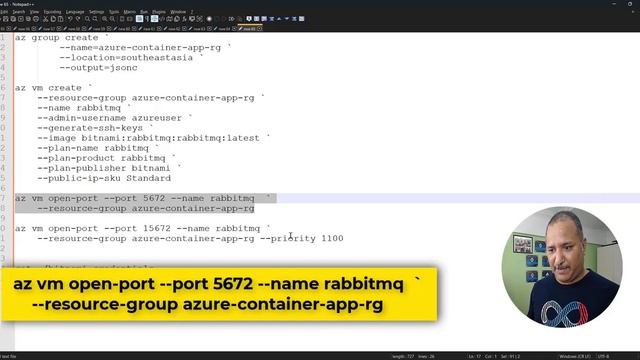Open the Window menu
Viewport: 640px width, 360px height.
tap(178, 12)
